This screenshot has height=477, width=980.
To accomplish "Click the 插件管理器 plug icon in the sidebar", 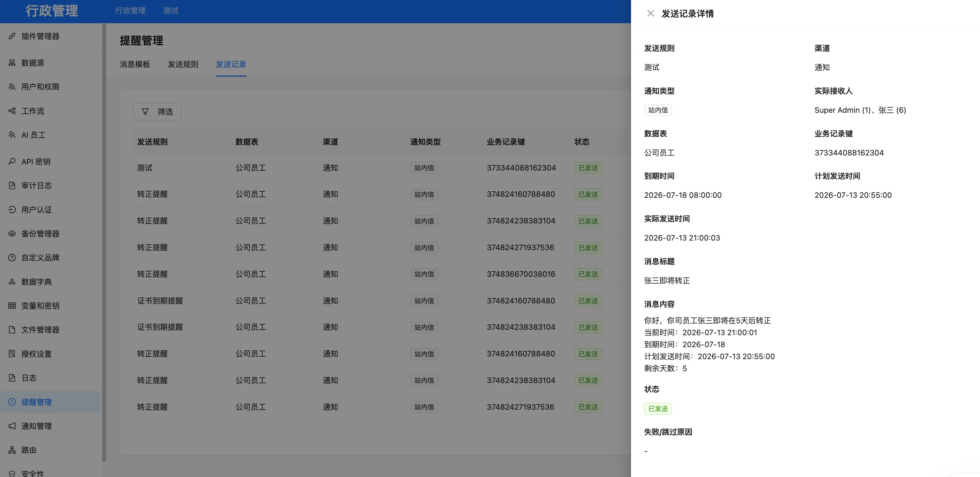I will pos(12,36).
